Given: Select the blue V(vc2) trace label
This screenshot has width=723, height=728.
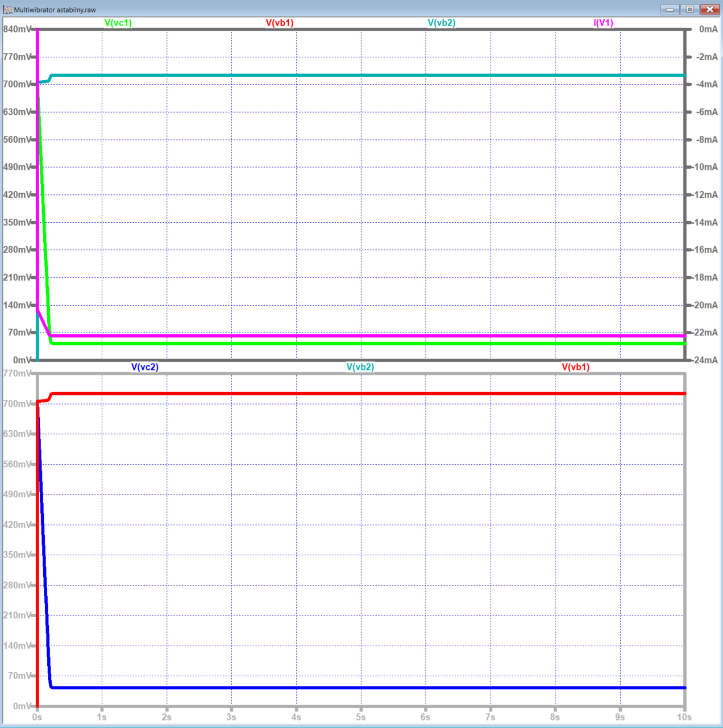Looking at the screenshot, I should [145, 367].
